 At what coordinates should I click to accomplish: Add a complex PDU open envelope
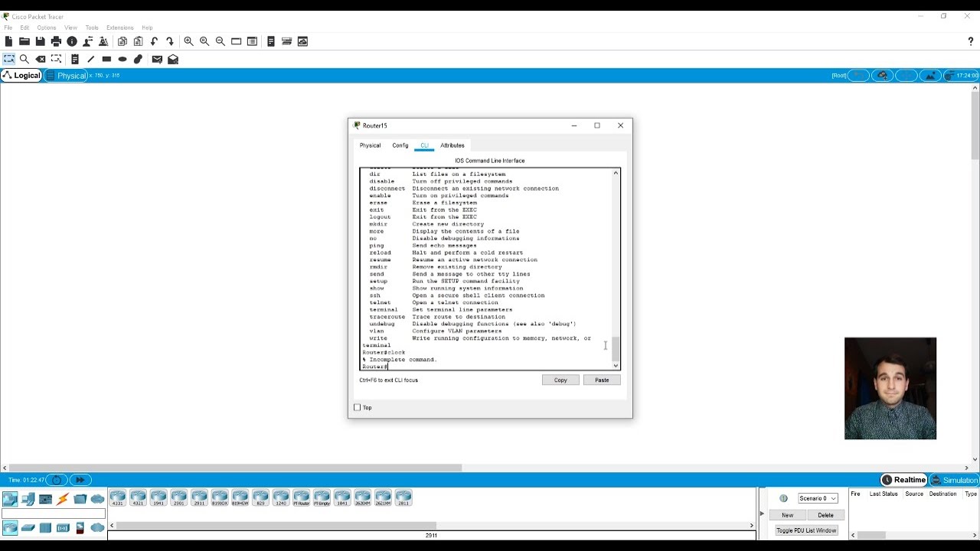173,59
